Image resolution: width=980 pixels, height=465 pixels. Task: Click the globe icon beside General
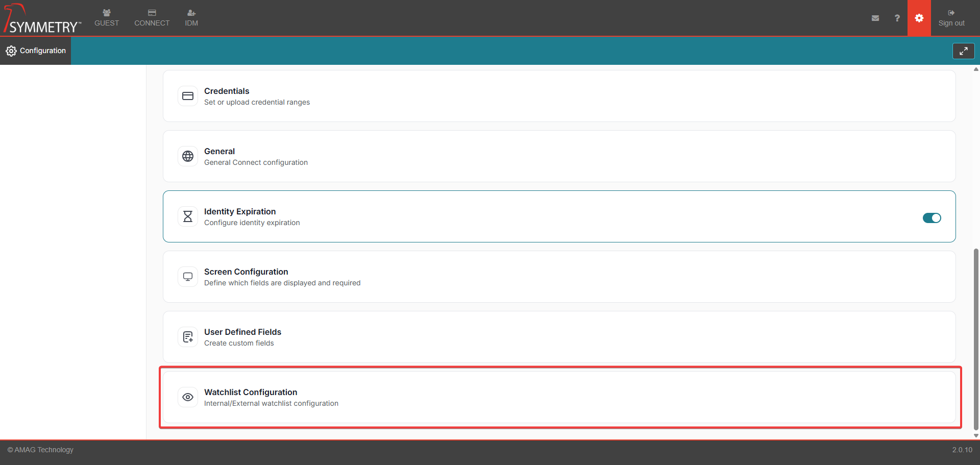(188, 156)
